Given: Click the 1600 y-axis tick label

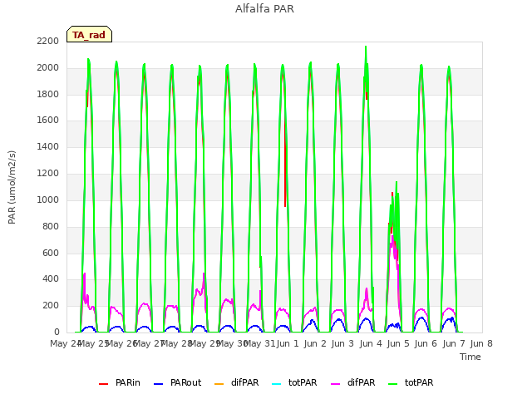Looking at the screenshot, I should tap(48, 120).
